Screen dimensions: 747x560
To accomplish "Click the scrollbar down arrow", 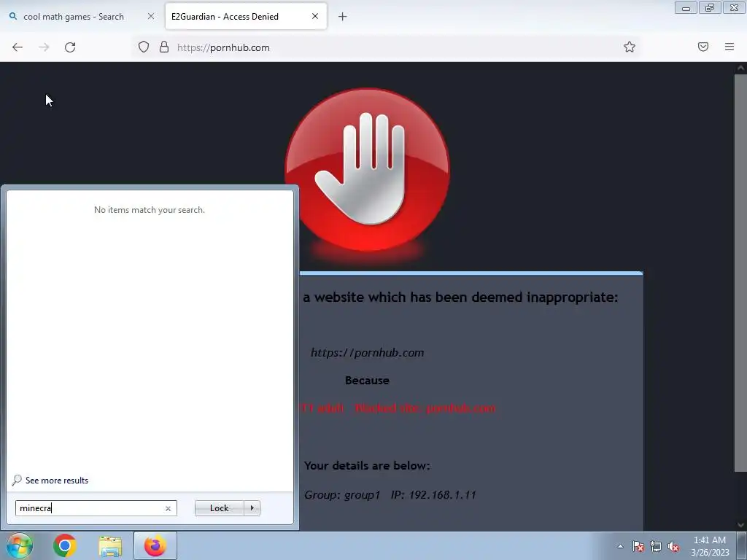I will pos(741,525).
